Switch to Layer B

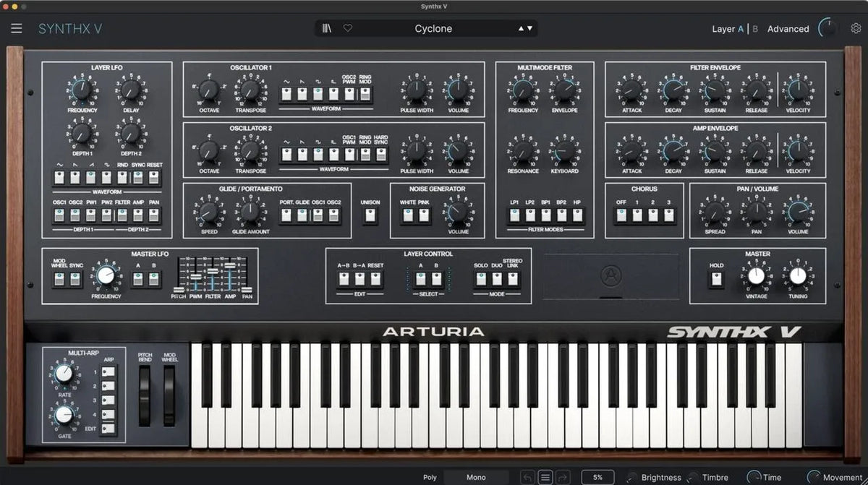[754, 29]
